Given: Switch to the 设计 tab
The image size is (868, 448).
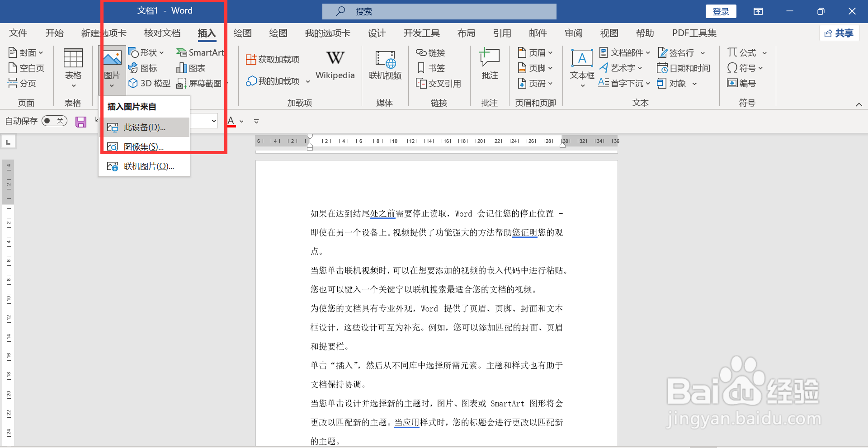Looking at the screenshot, I should click(377, 33).
